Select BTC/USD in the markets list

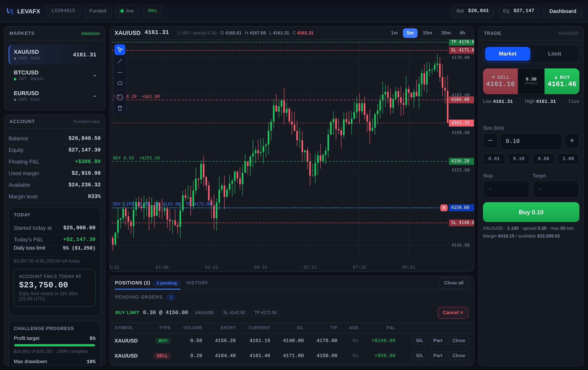[x=55, y=76]
